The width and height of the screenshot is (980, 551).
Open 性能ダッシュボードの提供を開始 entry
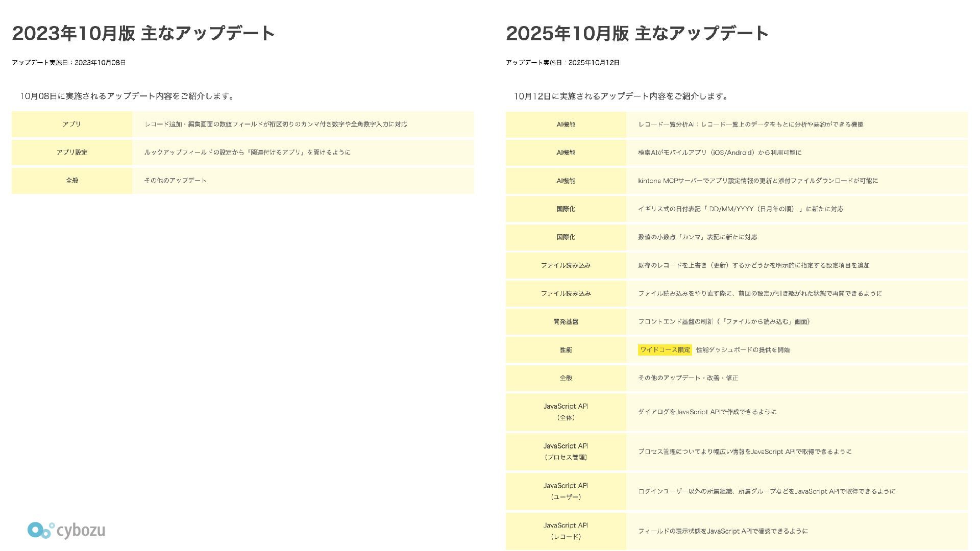point(743,350)
